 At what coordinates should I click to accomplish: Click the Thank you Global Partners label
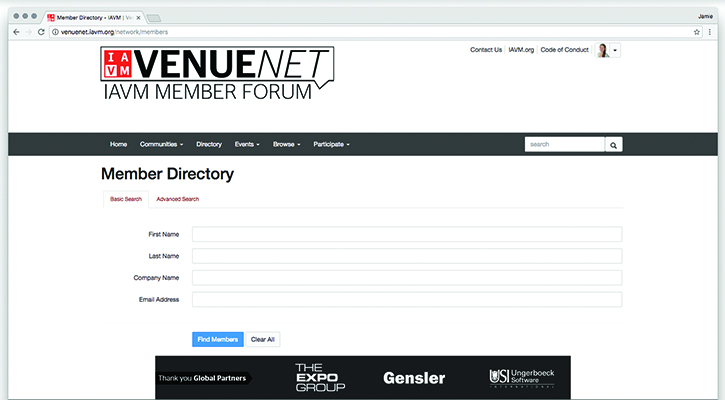coord(202,378)
